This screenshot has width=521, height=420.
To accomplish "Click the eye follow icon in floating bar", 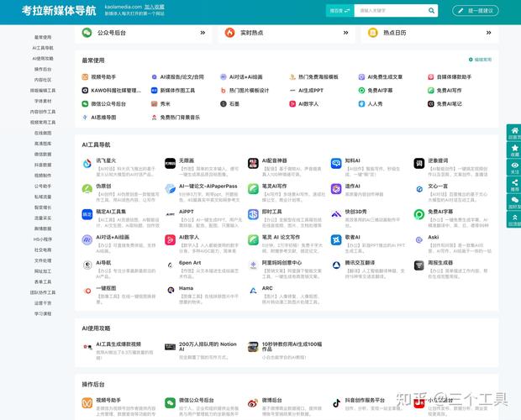I will 514,165.
